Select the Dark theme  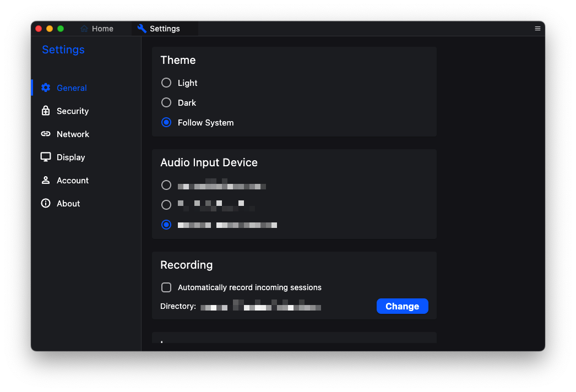(166, 102)
